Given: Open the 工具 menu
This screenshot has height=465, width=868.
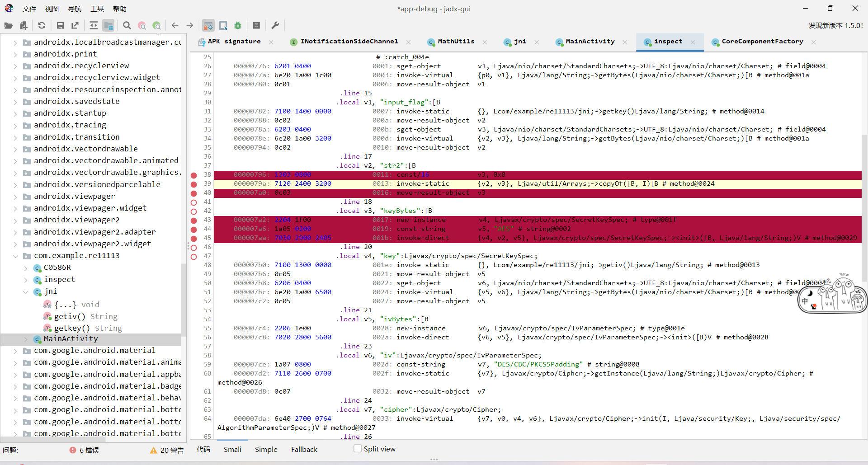Looking at the screenshot, I should tap(97, 9).
